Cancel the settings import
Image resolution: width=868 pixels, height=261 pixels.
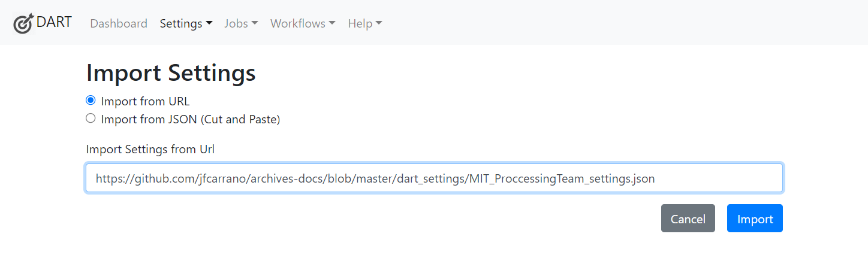coord(688,218)
